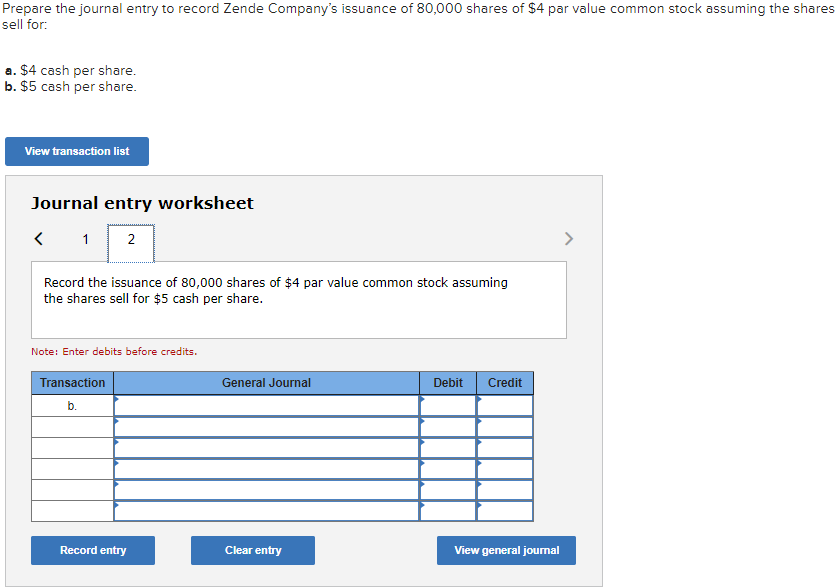Open the View transaction list panel
838x588 pixels.
click(x=76, y=151)
